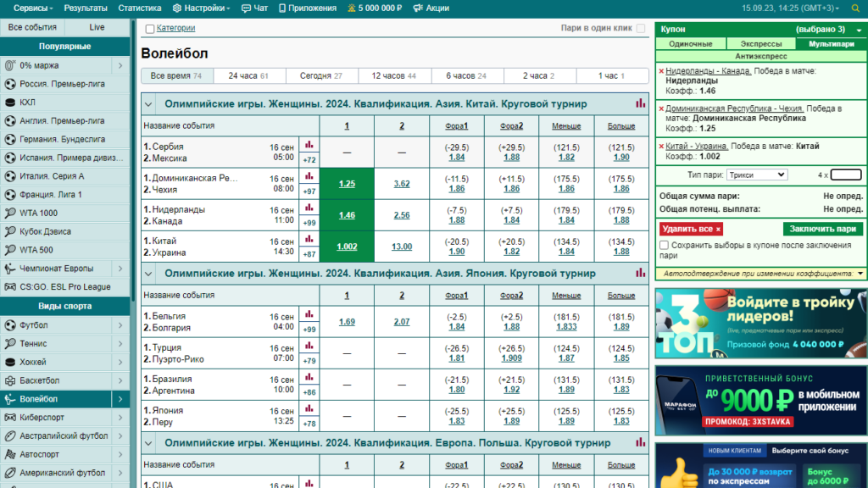Image resolution: width=868 pixels, height=488 pixels.
Task: Open the top-3 leaders promo banner
Action: coord(760,323)
